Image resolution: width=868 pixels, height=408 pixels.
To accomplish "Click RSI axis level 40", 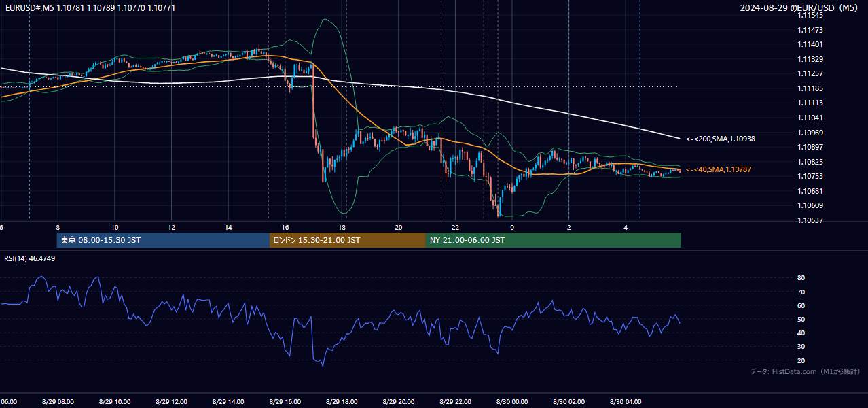I will point(801,333).
